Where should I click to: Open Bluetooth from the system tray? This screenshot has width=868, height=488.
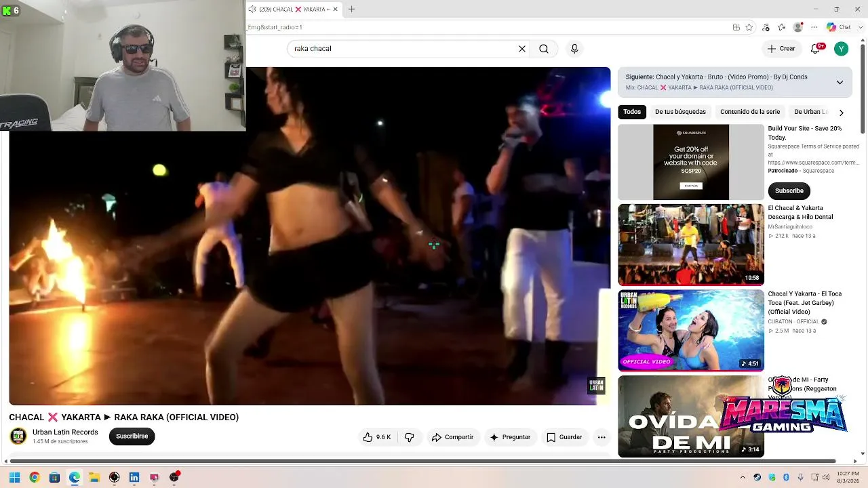coord(786,477)
